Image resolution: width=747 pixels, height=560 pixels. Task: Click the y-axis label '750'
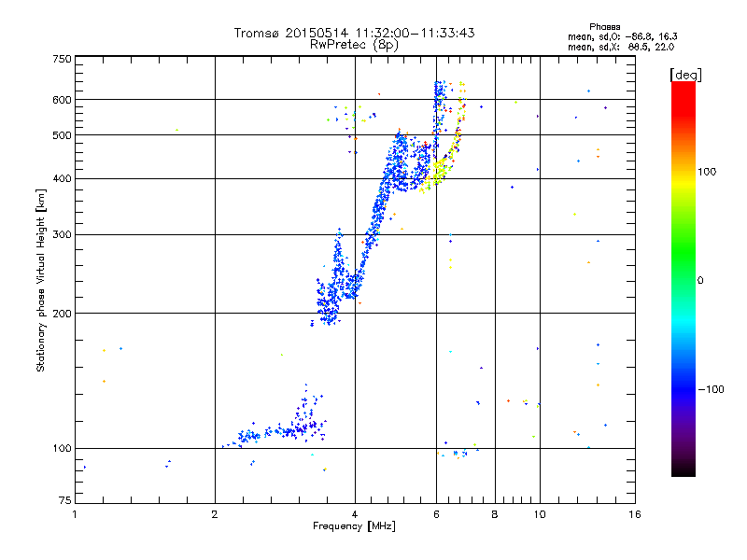(62, 59)
